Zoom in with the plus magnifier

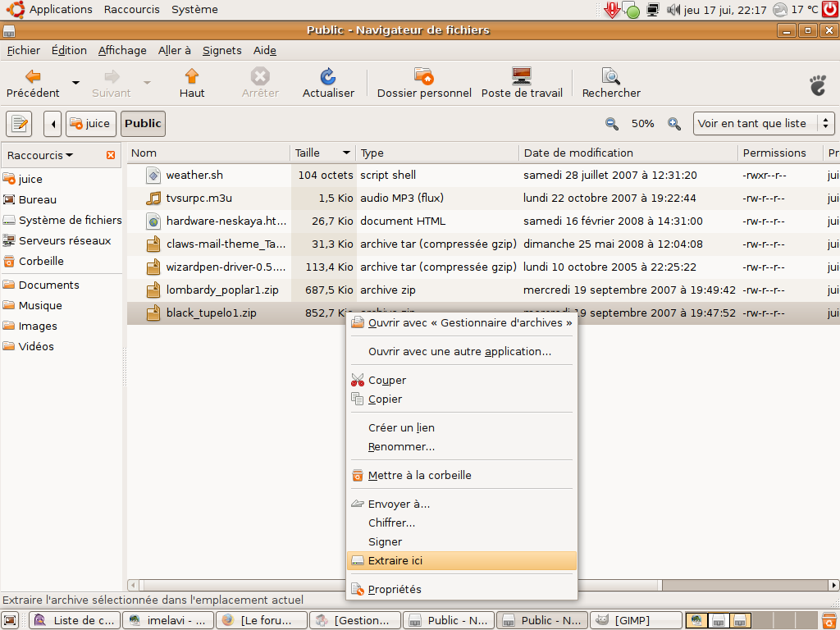click(674, 124)
